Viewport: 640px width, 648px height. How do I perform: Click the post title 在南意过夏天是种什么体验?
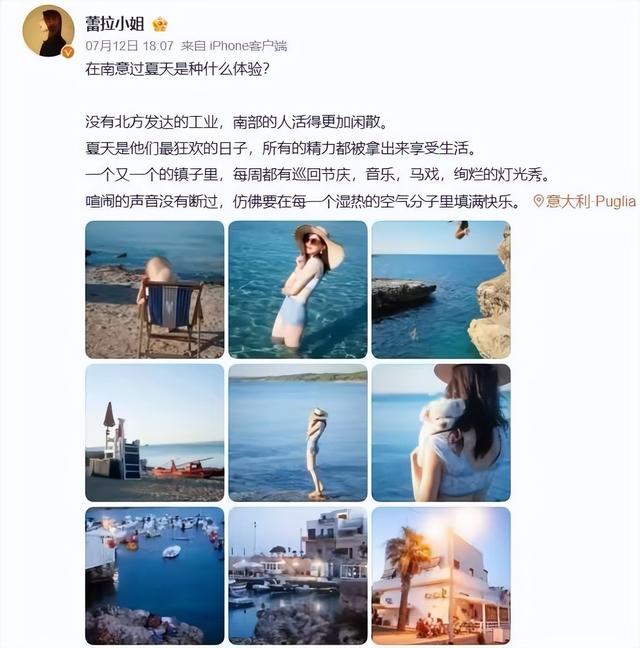(x=178, y=69)
